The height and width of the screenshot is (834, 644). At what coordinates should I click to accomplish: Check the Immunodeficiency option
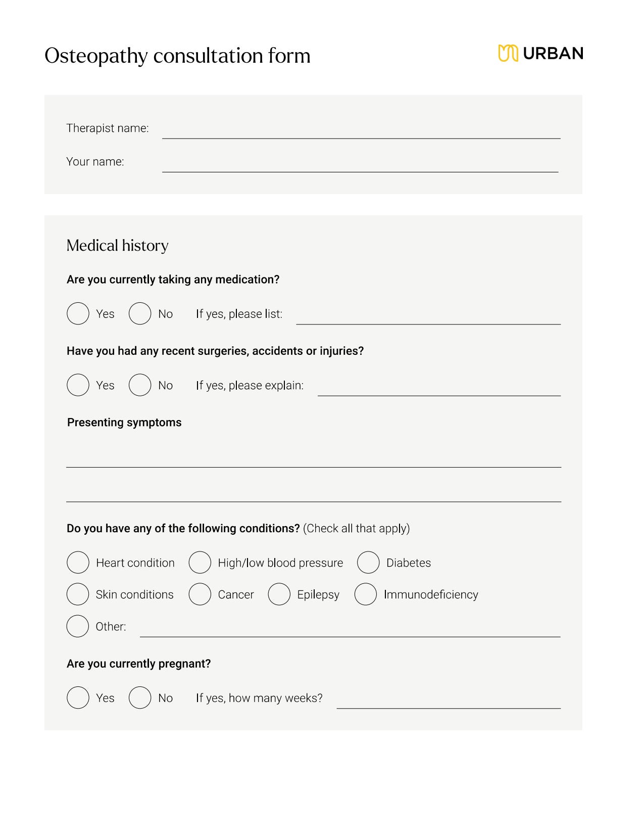point(366,594)
